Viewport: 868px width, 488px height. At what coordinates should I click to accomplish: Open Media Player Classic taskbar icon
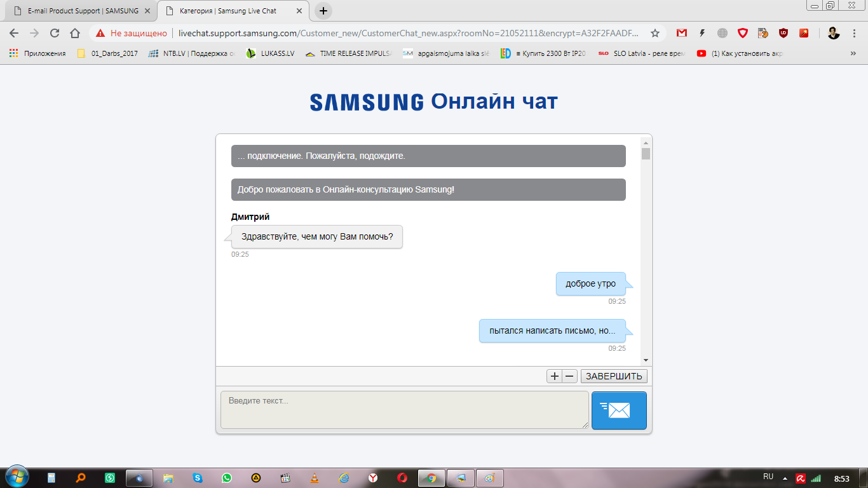[285, 478]
